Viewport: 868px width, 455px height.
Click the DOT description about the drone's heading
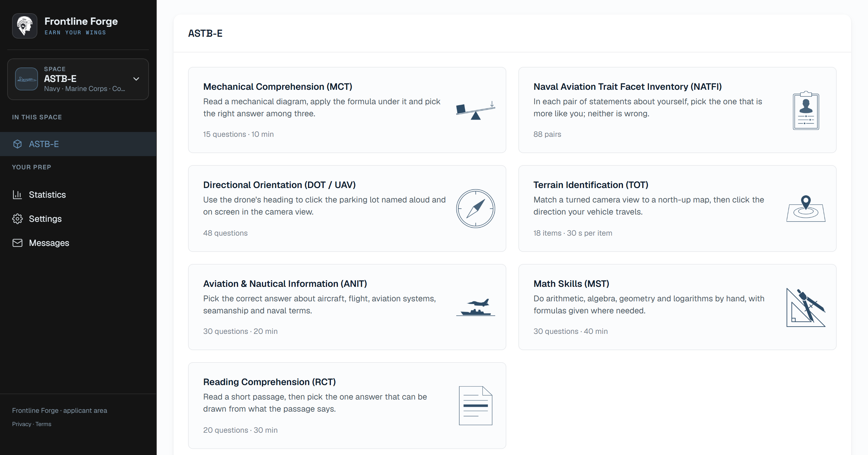[x=324, y=206]
